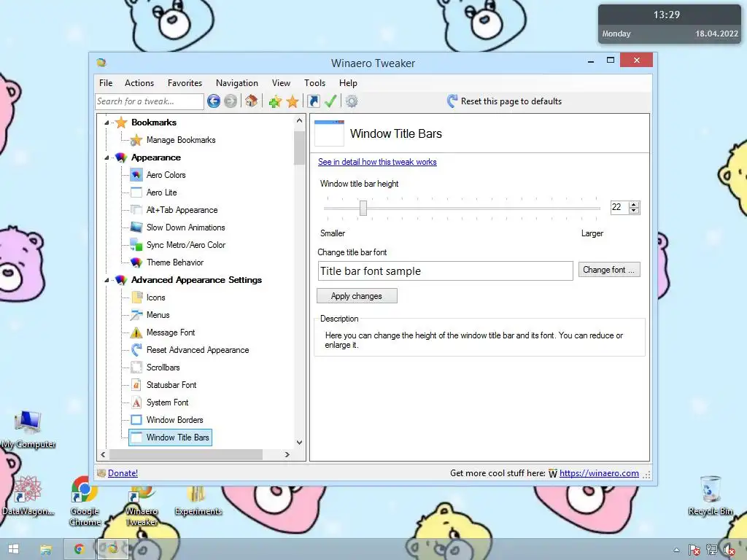This screenshot has height=560, width=747.
Task: Click the Donate! link
Action: tap(123, 472)
